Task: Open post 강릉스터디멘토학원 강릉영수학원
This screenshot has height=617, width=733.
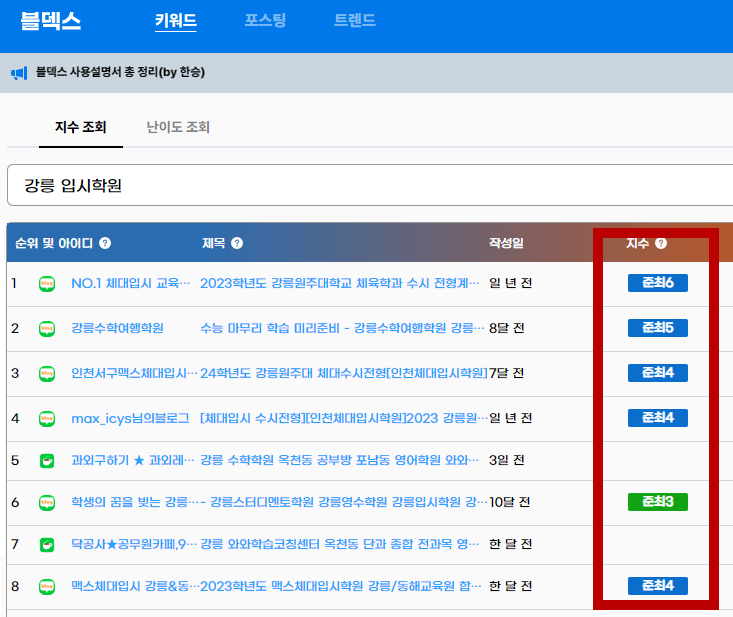Action: tap(344, 502)
